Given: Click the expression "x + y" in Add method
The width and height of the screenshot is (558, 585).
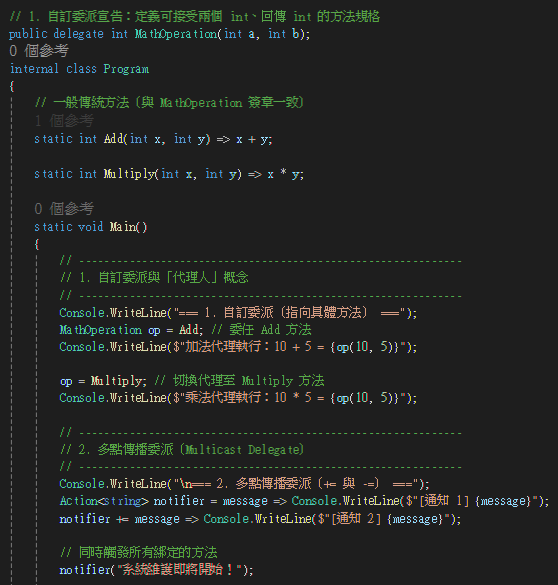Looking at the screenshot, I should [252, 139].
